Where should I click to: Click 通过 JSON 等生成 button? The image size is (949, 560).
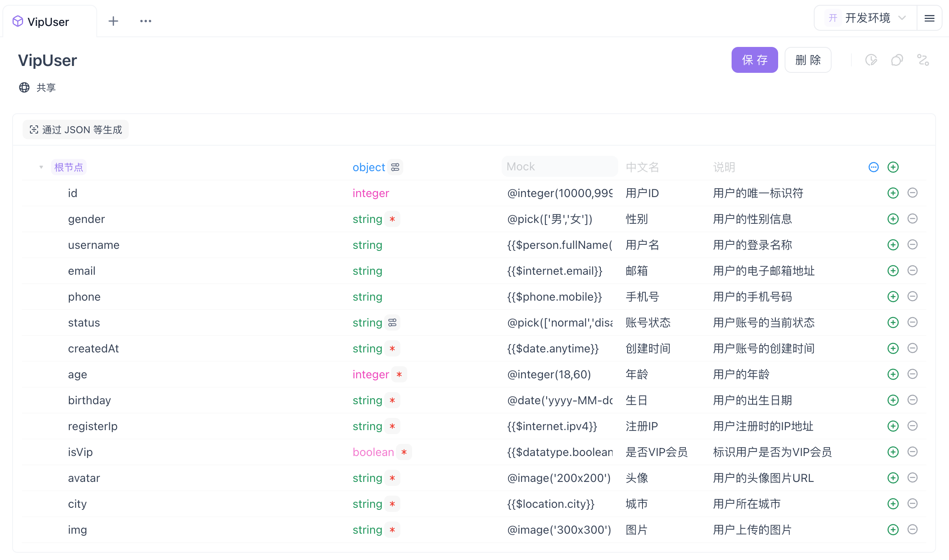click(x=76, y=130)
